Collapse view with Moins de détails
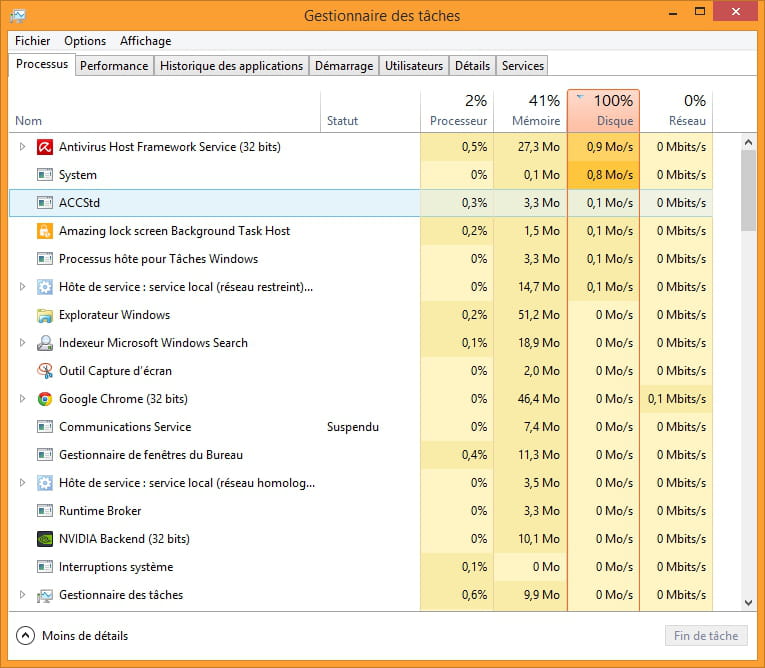Screen dimensions: 765x668 pyautogui.click(x=72, y=636)
